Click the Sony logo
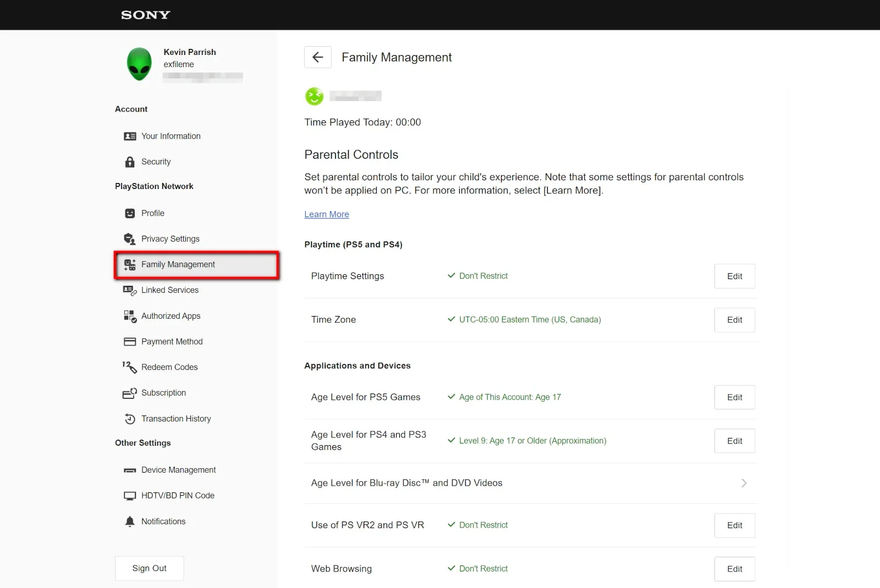Image resolution: width=880 pixels, height=588 pixels. 145,15
